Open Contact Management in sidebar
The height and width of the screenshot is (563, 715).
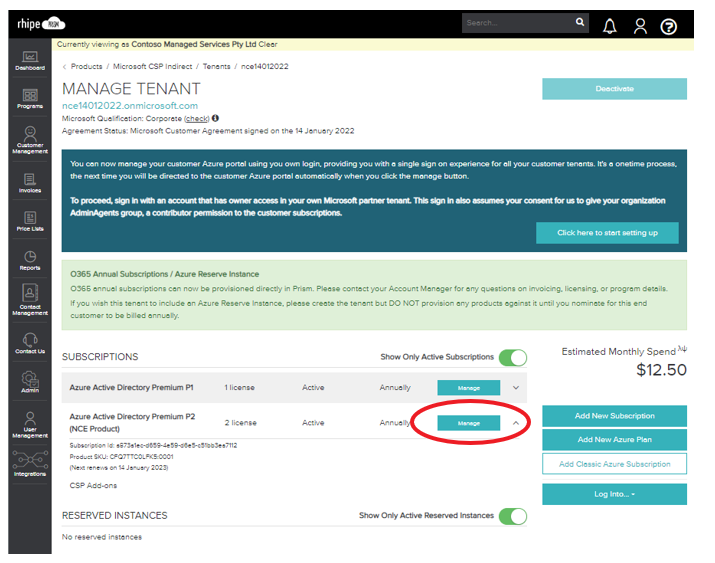[x=30, y=299]
